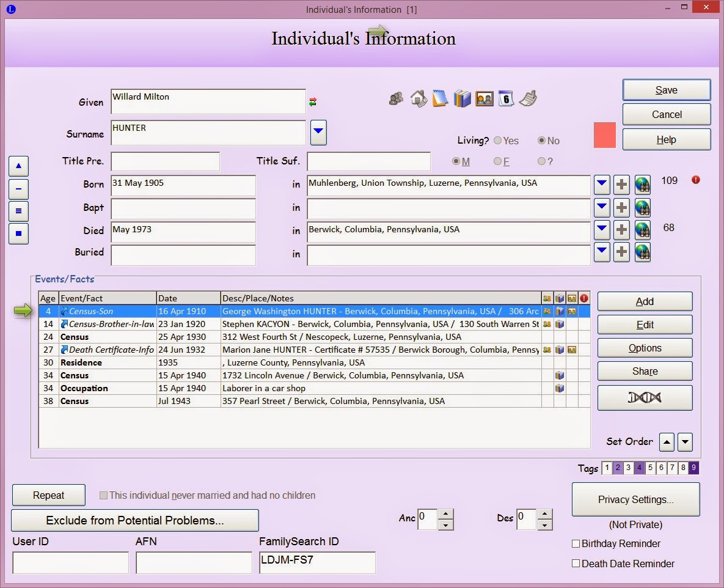The height and width of the screenshot is (588, 724).
Task: Enable the Birthday Reminder checkbox
Action: (576, 543)
